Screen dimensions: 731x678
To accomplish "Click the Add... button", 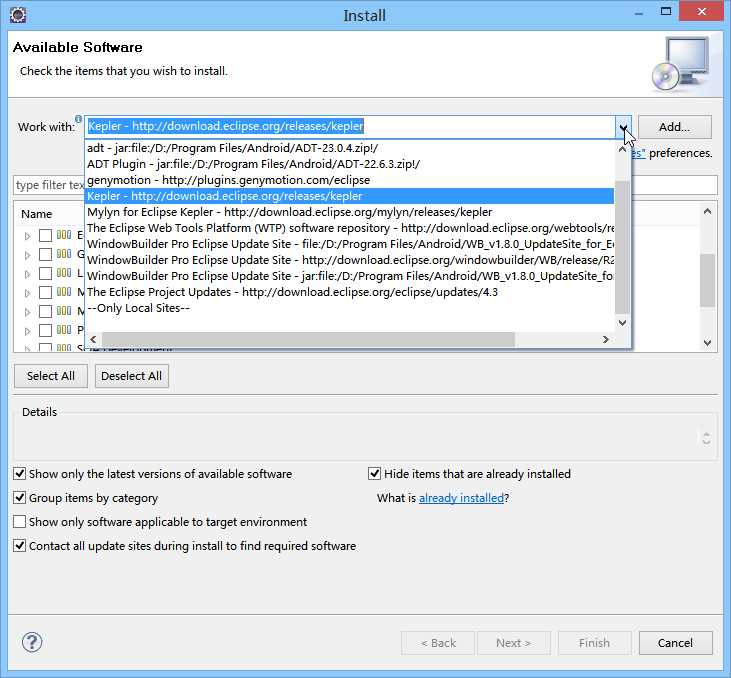I will pyautogui.click(x=675, y=127).
